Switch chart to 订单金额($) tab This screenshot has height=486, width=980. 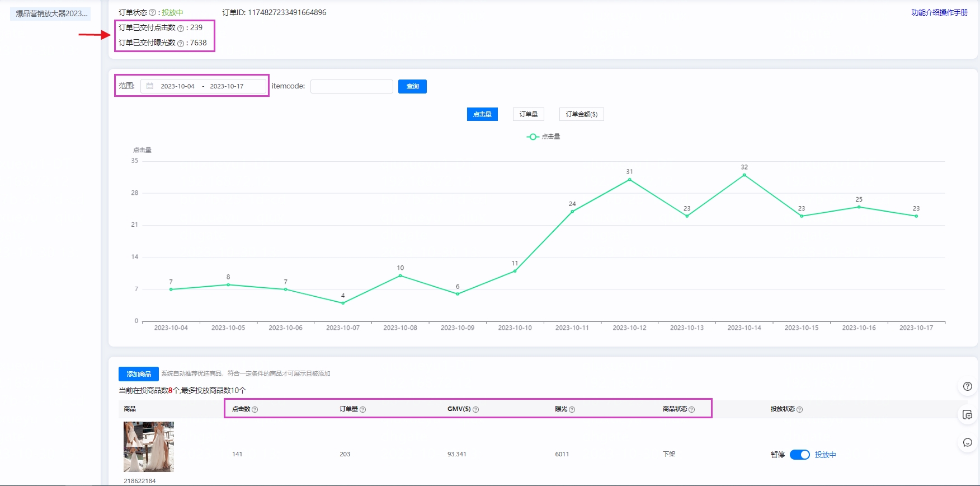pyautogui.click(x=581, y=114)
